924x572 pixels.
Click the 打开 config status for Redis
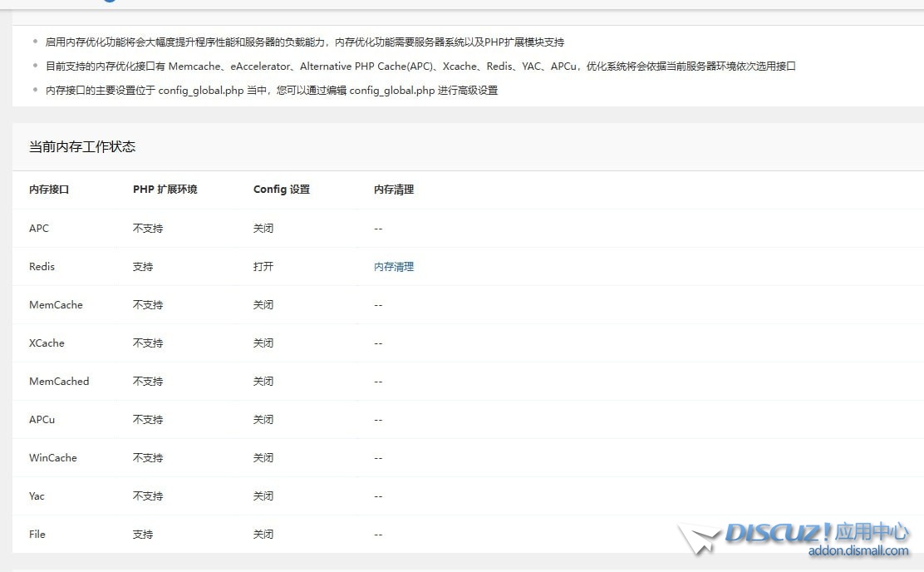click(x=263, y=267)
